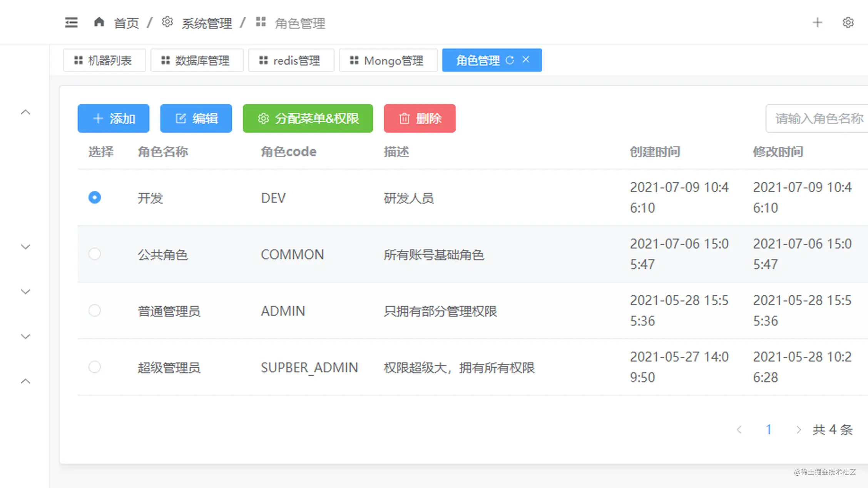
Task: Select the 公共角色 radio button
Action: [95, 254]
